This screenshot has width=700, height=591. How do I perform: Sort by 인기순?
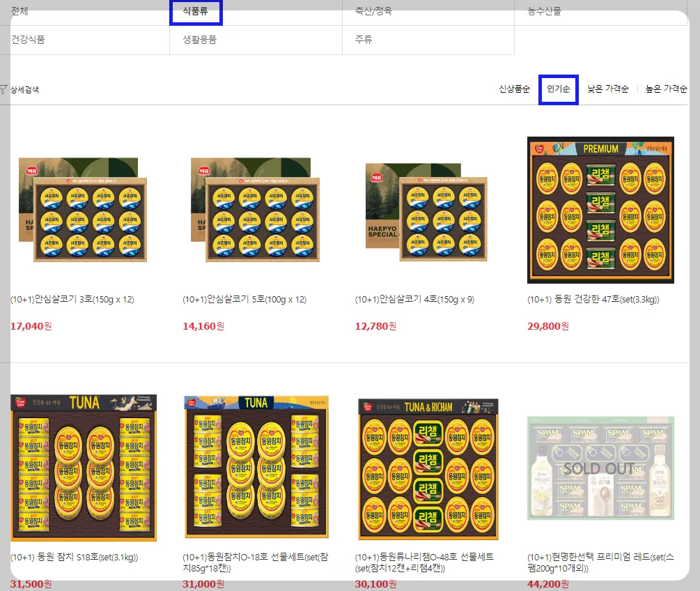[559, 89]
